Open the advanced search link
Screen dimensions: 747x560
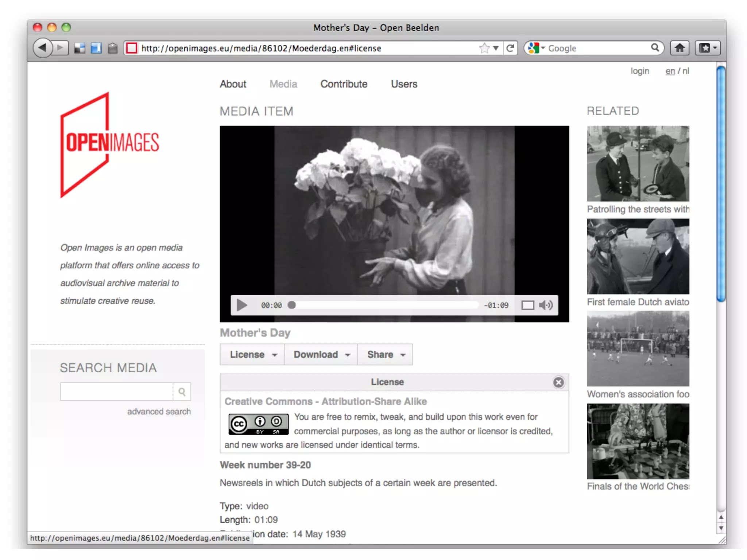(x=159, y=412)
